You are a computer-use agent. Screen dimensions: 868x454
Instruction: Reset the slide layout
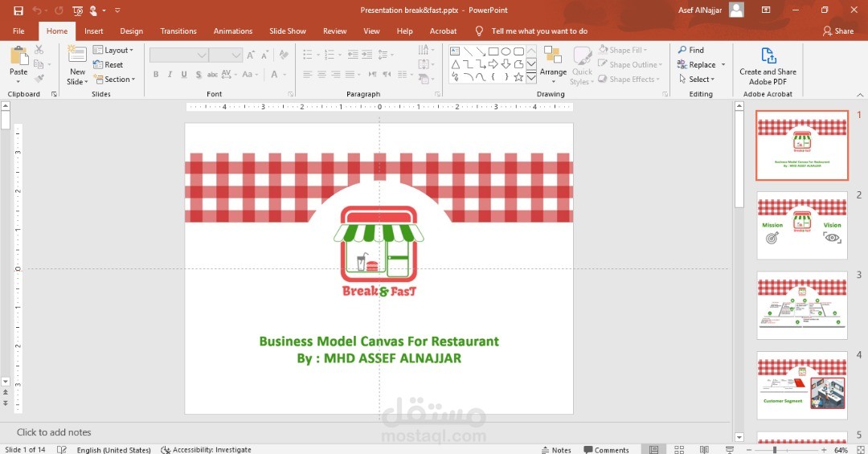[108, 65]
